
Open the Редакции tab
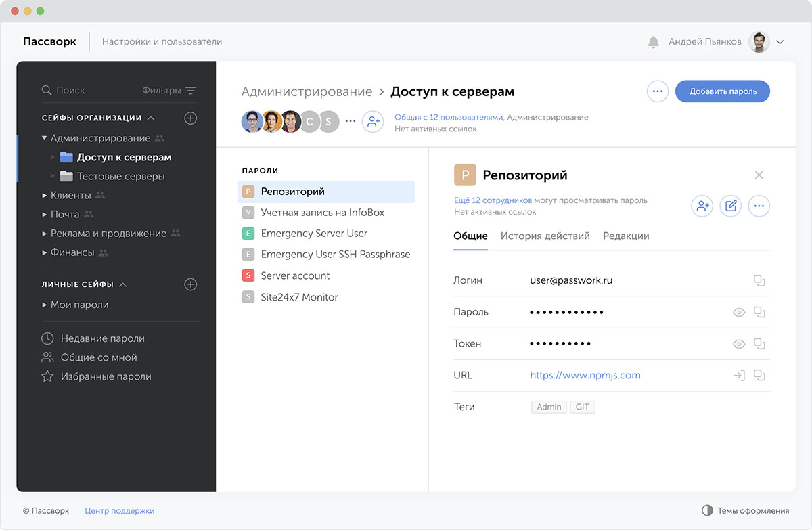(626, 236)
